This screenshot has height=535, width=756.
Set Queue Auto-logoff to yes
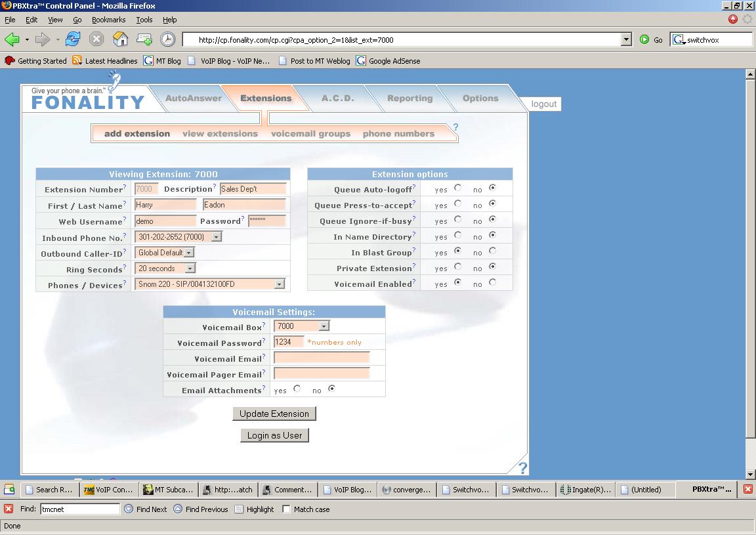click(457, 188)
